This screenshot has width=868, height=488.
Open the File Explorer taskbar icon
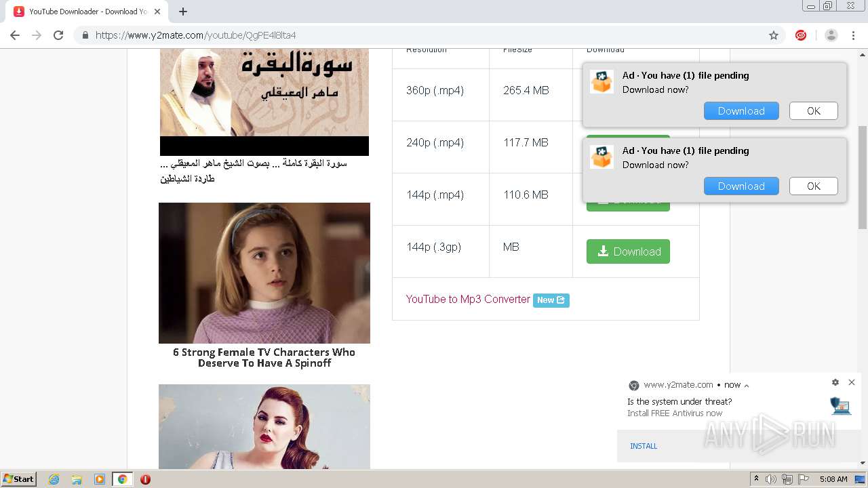[x=77, y=479]
